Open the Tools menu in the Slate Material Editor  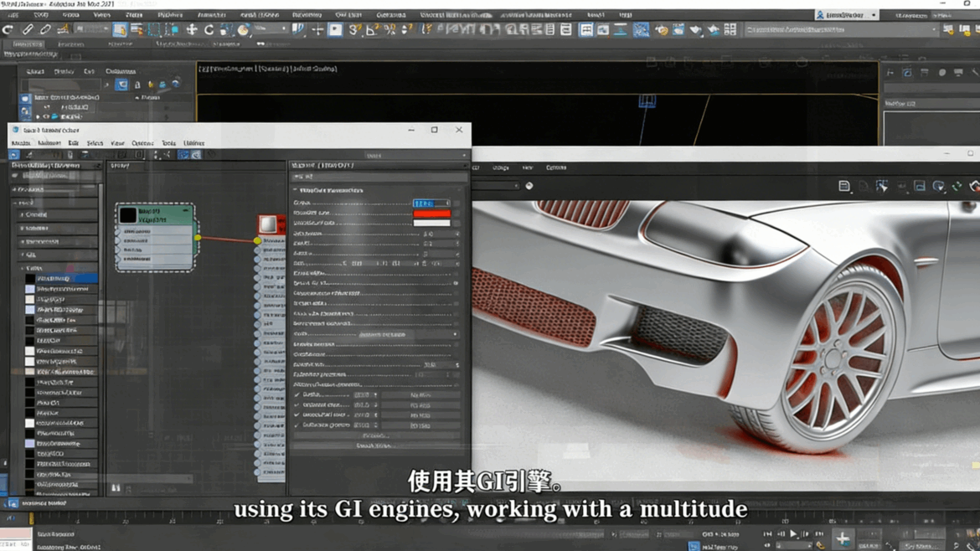click(168, 144)
